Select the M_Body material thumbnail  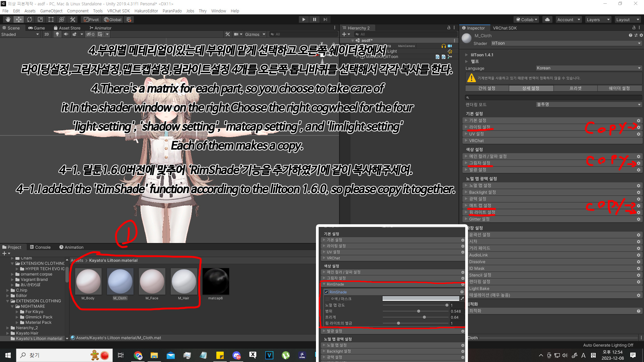[88, 282]
